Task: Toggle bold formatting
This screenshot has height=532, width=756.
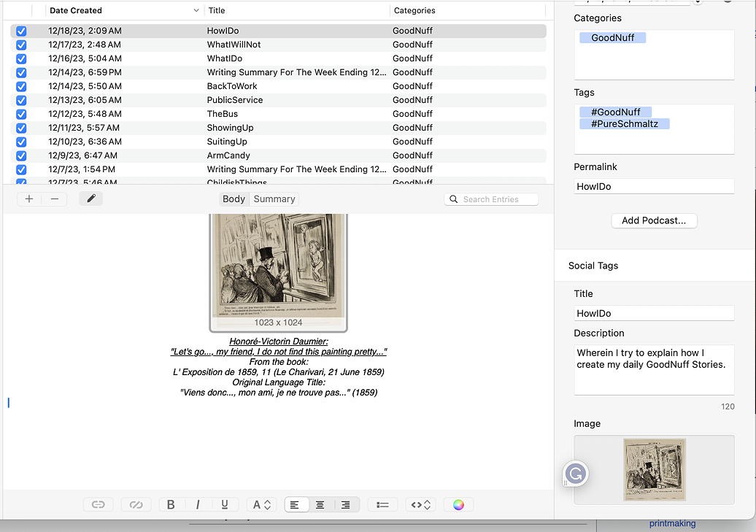Action: tap(171, 504)
